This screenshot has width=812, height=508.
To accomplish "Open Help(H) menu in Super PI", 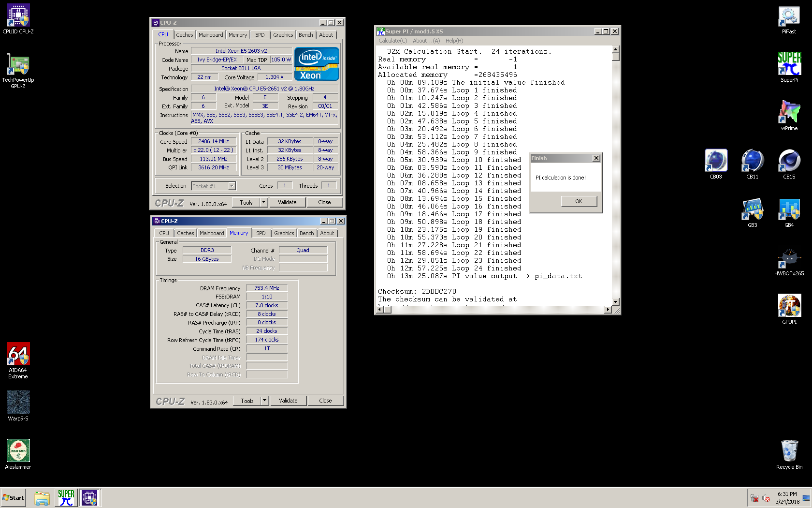I will coord(454,41).
